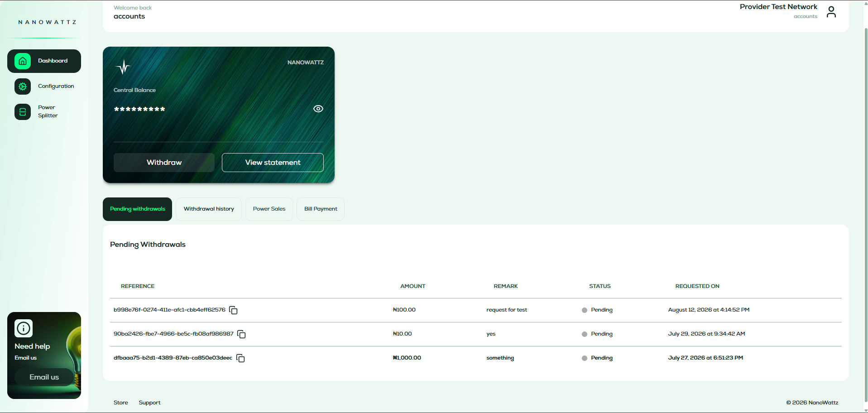The height and width of the screenshot is (413, 868).
Task: Click the Provider Test Network name
Action: (x=778, y=7)
